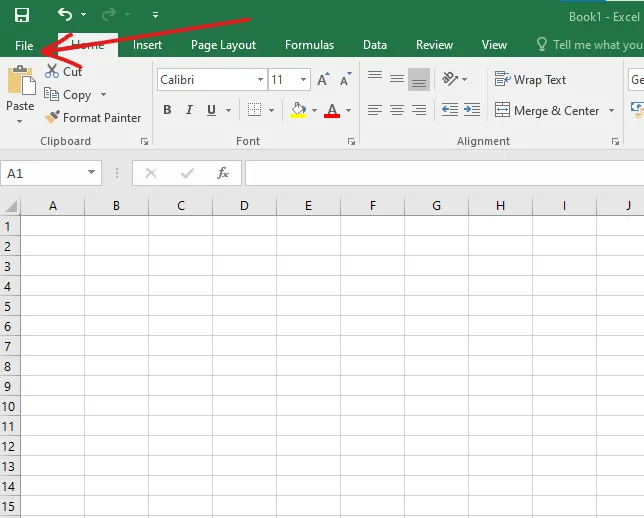
Task: Select column D header
Action: click(244, 206)
